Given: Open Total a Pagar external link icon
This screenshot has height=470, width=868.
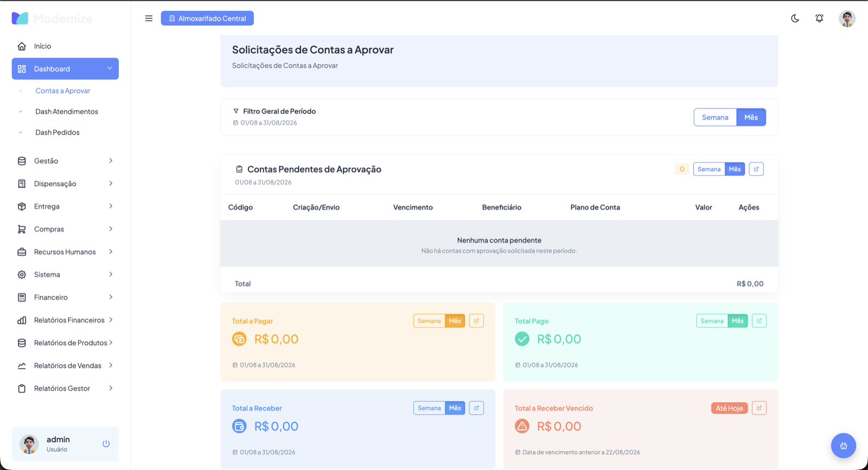Looking at the screenshot, I should tap(476, 321).
